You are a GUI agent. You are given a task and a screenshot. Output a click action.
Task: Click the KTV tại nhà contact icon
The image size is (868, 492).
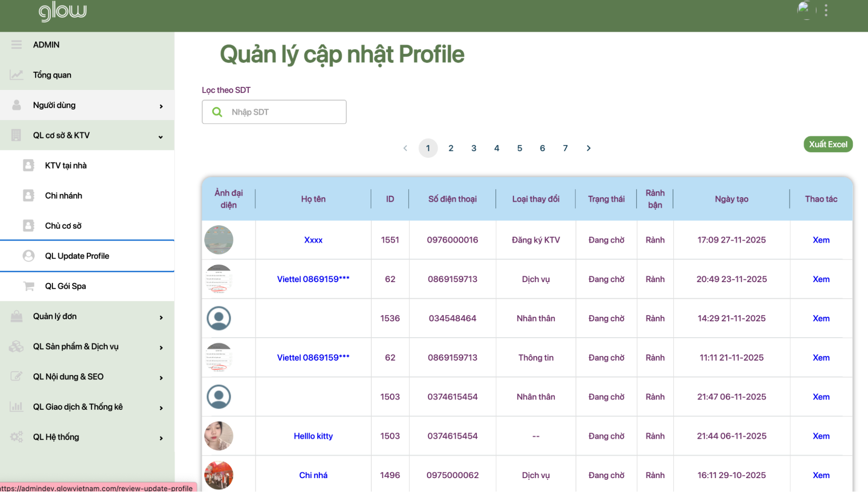pos(29,166)
